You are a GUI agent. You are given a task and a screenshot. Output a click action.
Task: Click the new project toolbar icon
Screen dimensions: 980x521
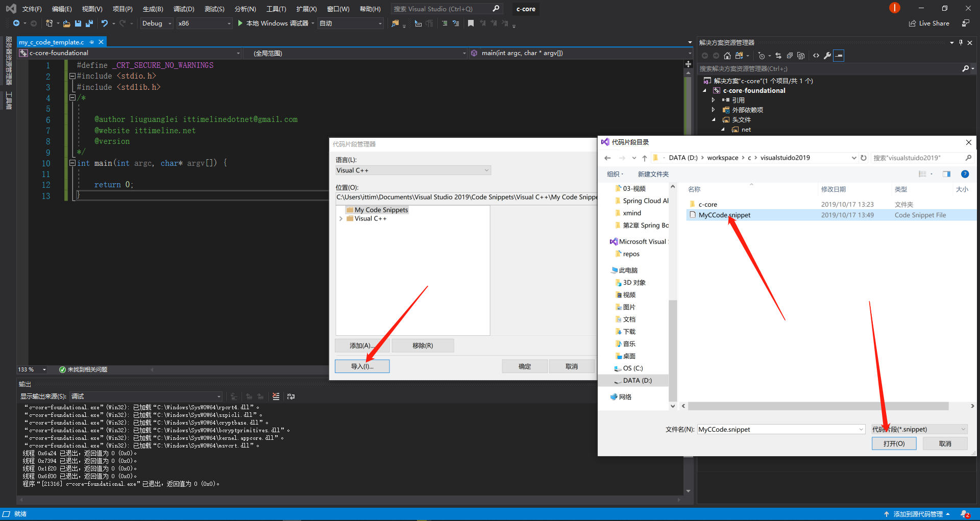click(49, 23)
